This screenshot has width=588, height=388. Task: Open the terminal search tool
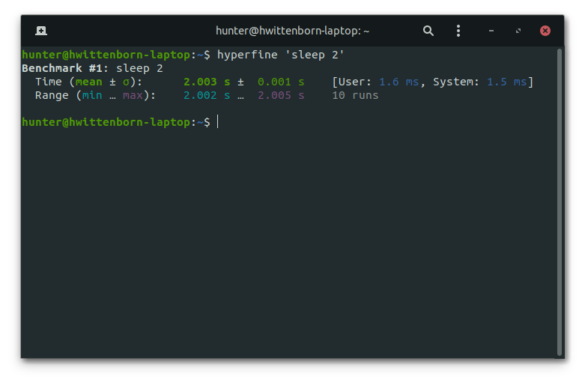pos(428,31)
